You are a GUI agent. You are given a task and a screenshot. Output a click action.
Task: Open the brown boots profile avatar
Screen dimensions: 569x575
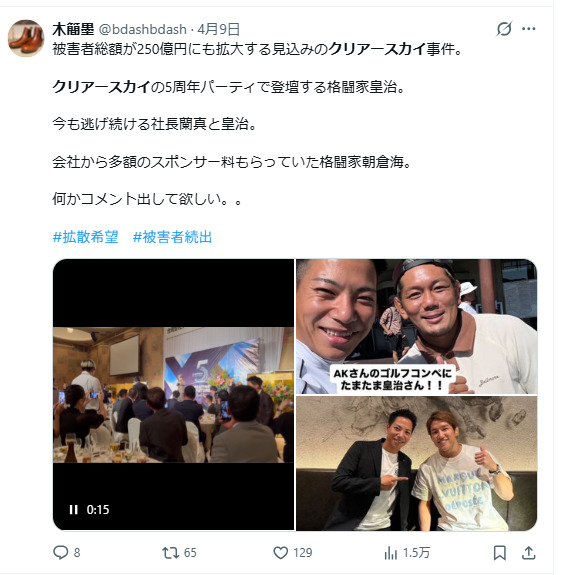click(x=26, y=39)
